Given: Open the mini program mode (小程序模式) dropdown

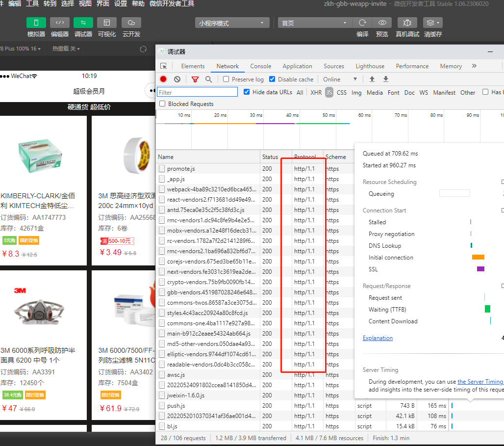Looking at the screenshot, I should tap(232, 23).
